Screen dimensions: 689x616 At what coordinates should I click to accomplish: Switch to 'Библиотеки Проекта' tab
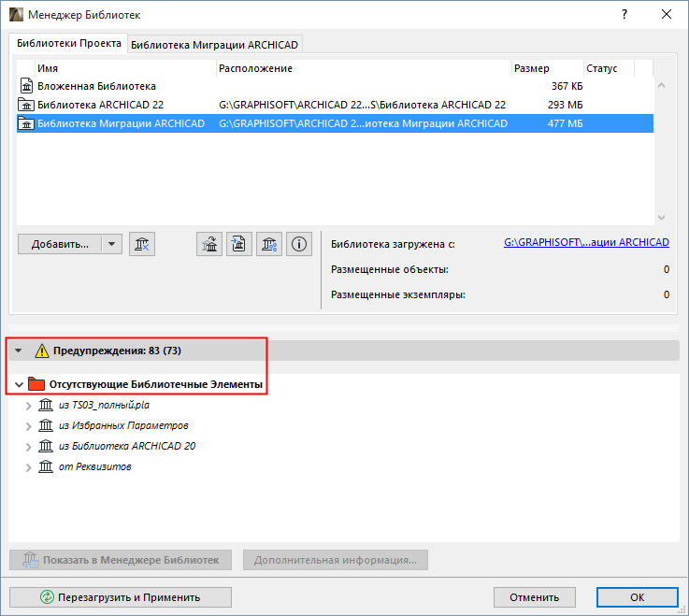68,43
